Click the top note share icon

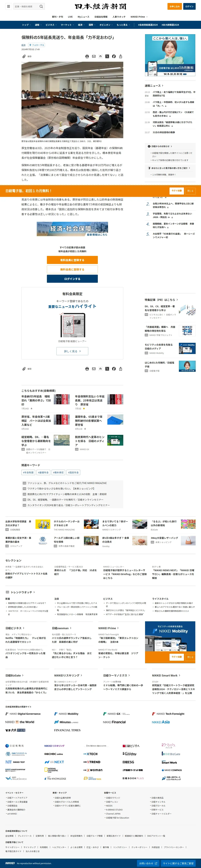(100, 57)
